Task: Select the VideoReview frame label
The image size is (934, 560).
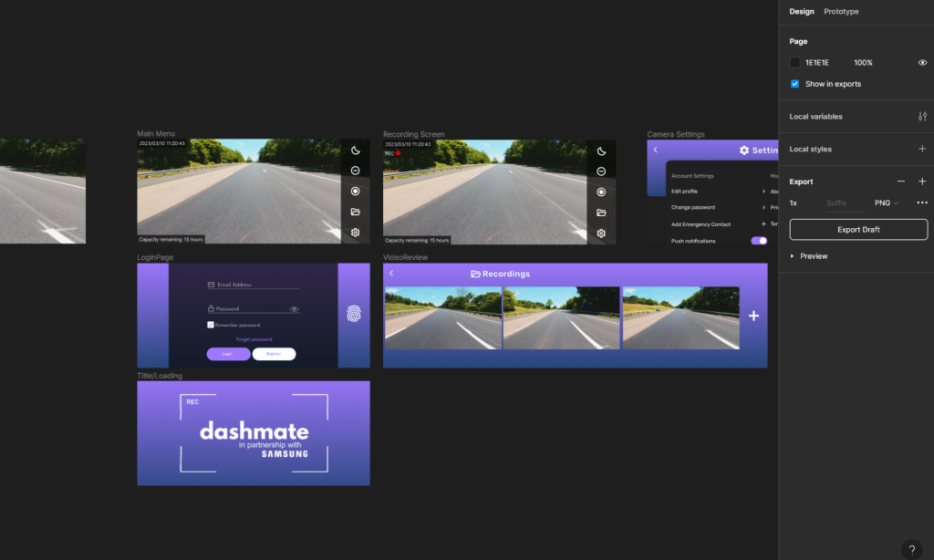Action: tap(405, 257)
